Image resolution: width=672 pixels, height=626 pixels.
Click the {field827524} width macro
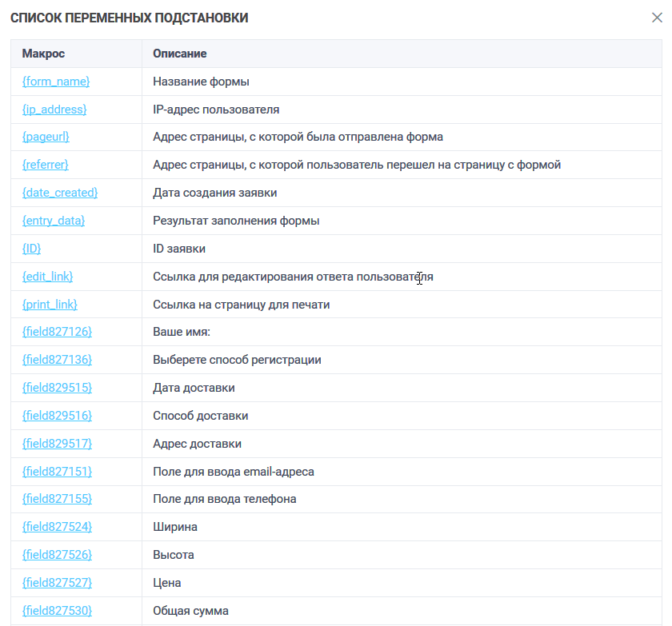57,527
